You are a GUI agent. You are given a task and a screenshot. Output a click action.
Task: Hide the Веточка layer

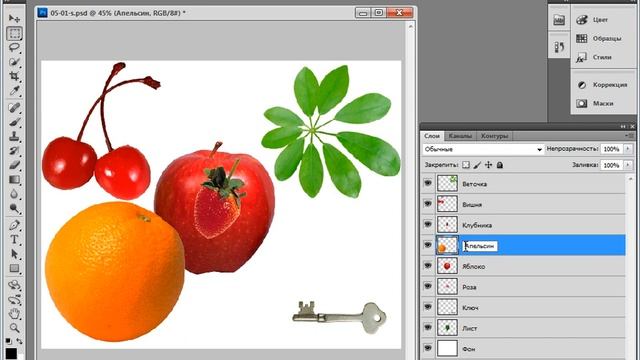pos(428,183)
